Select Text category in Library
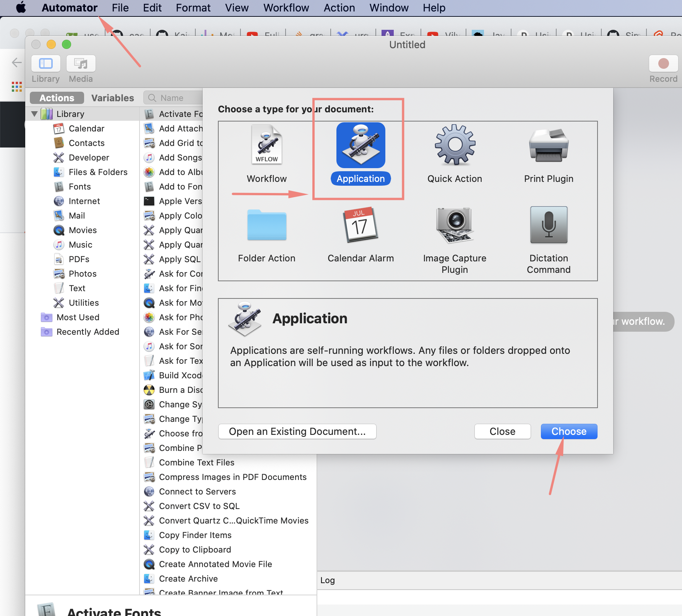The image size is (682, 616). click(77, 288)
